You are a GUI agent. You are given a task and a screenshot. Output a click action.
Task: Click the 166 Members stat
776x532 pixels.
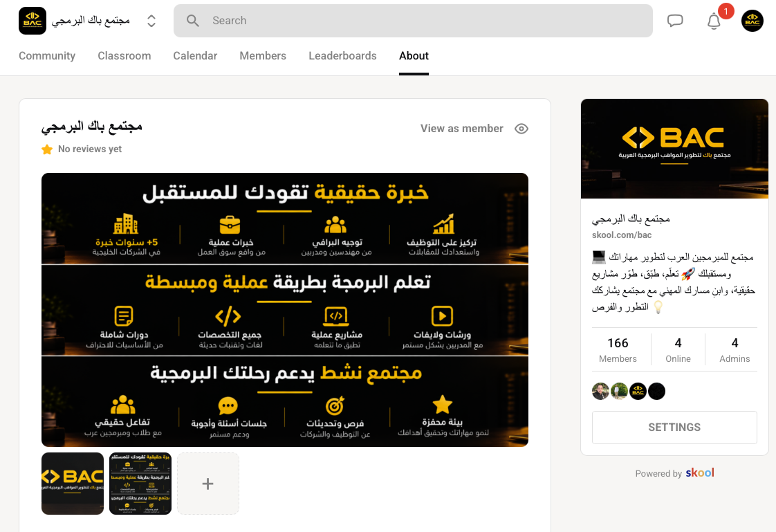(x=618, y=349)
